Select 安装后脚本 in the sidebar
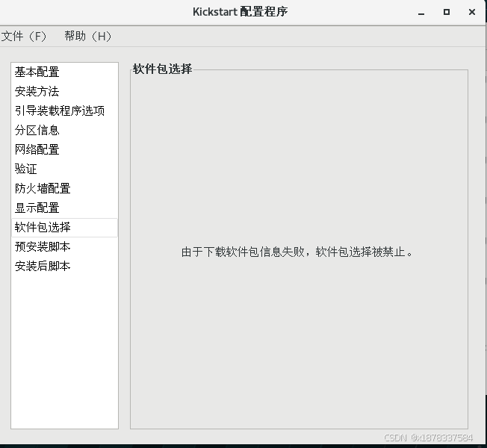487x448 pixels. [64, 267]
